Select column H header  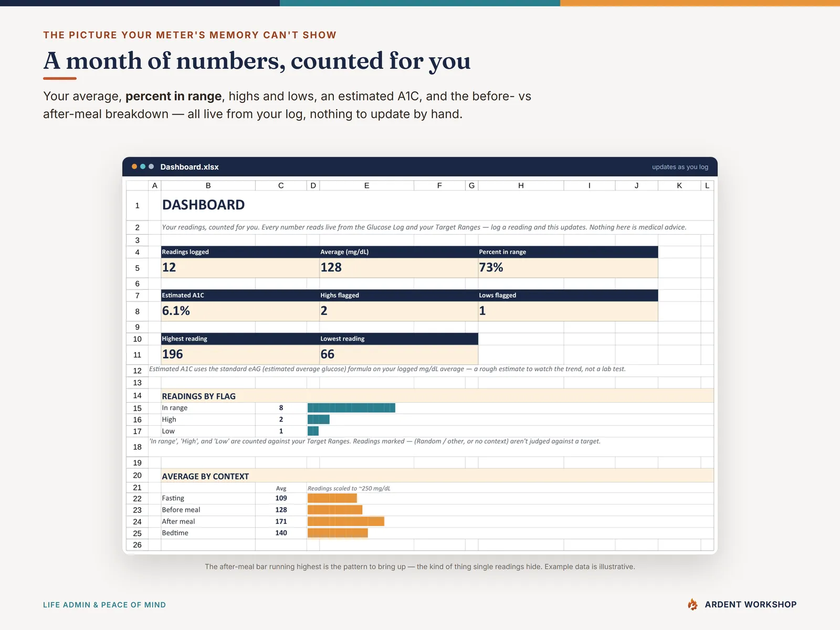(521, 185)
